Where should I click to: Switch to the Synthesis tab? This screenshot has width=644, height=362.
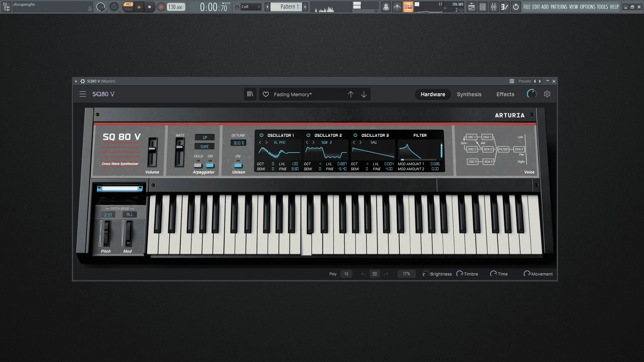click(x=469, y=95)
